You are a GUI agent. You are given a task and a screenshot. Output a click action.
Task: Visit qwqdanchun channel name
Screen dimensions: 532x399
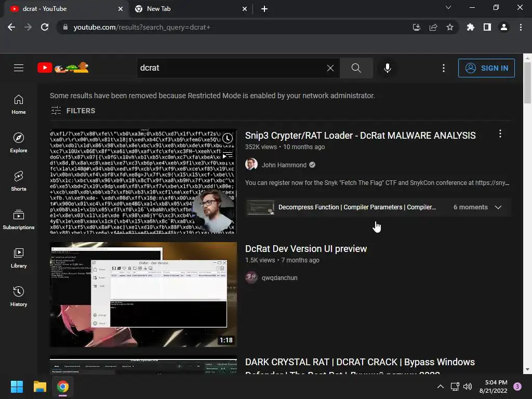click(x=280, y=277)
